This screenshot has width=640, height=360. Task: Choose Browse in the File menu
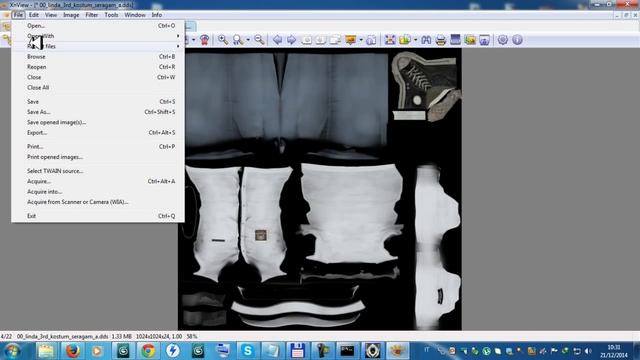click(98, 57)
